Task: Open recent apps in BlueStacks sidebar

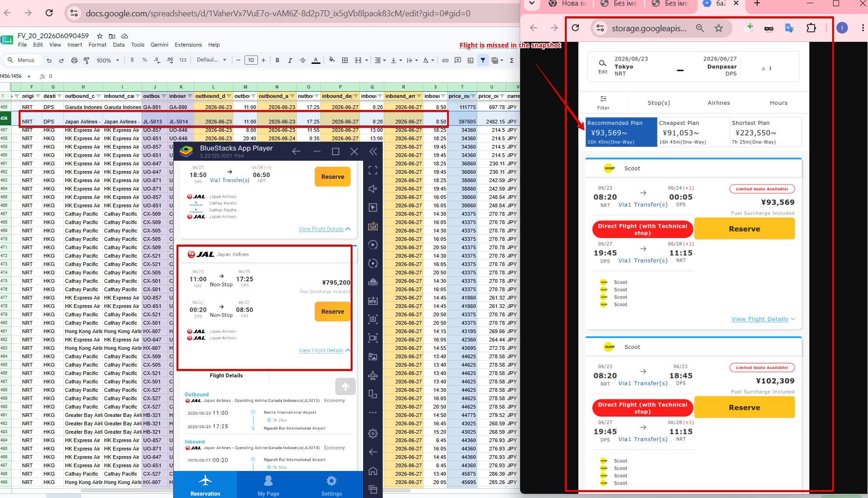Action: (373, 489)
